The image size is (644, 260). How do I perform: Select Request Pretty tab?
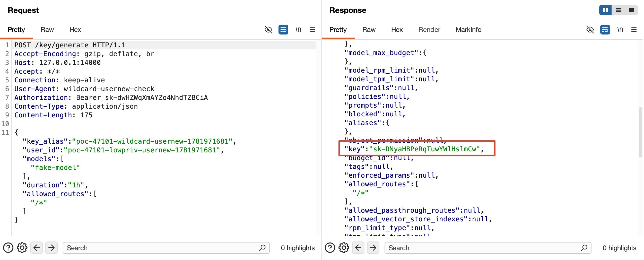click(16, 30)
